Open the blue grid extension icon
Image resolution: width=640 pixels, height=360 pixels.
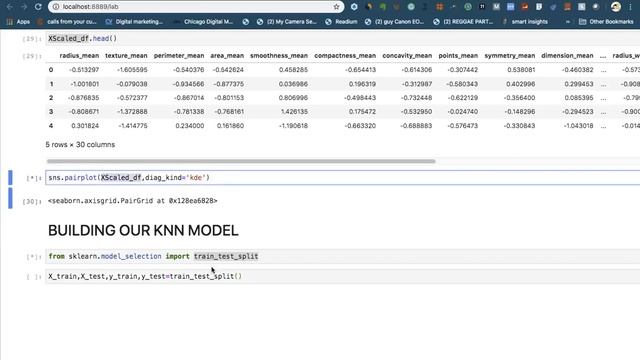(511, 7)
